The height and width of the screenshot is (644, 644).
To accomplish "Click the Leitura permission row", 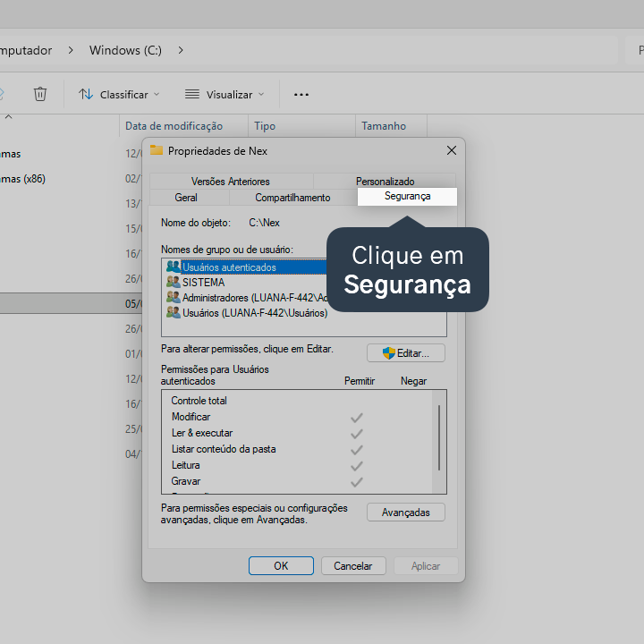I will point(297,465).
